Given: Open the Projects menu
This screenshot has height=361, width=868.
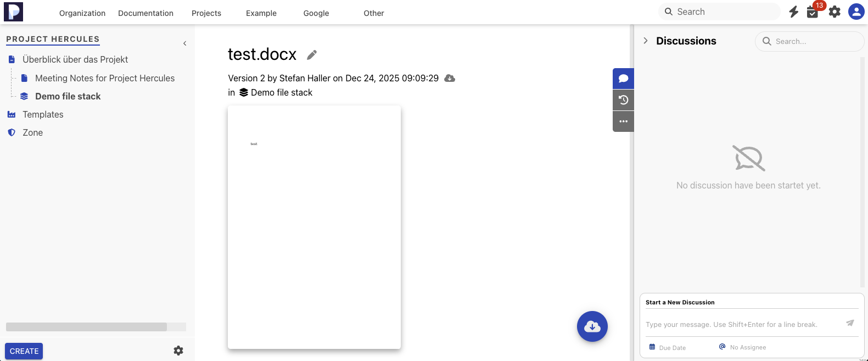Looking at the screenshot, I should tap(206, 13).
